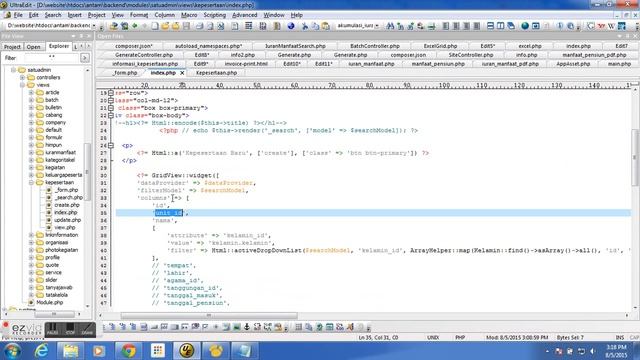The width and height of the screenshot is (640, 360).
Task: Collapse the kepesertaan folder
Action: [x=31, y=182]
